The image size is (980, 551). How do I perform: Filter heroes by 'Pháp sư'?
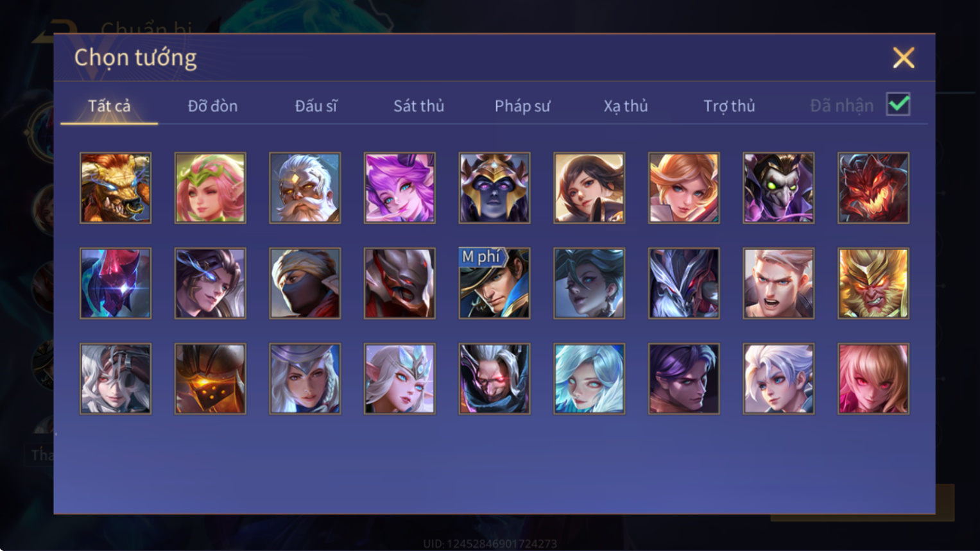(522, 106)
